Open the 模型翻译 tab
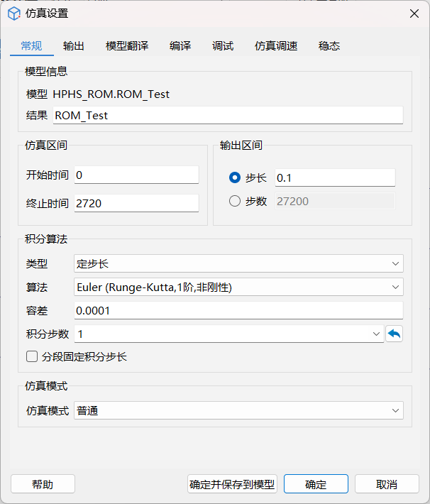This screenshot has height=504, width=430. pyautogui.click(x=127, y=46)
